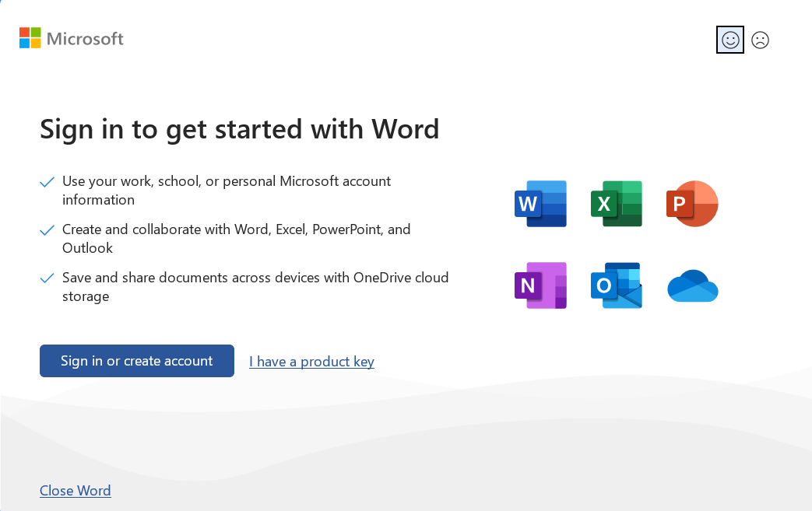Click the OneDrive cloud icon

coord(692,285)
